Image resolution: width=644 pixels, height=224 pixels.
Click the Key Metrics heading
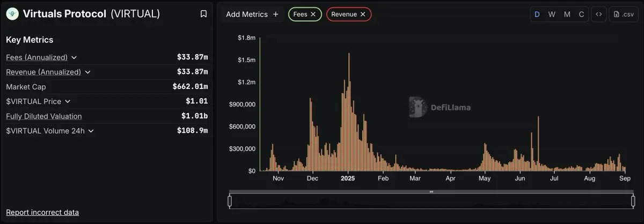point(30,40)
